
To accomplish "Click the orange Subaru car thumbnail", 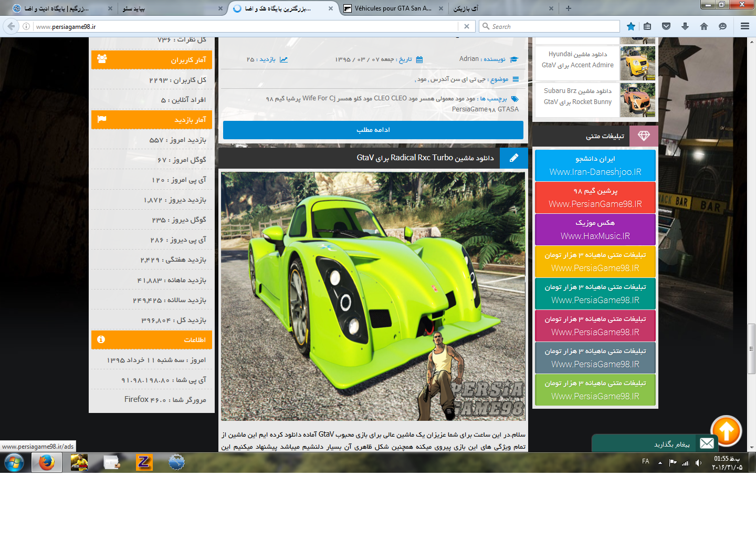I will [637, 100].
